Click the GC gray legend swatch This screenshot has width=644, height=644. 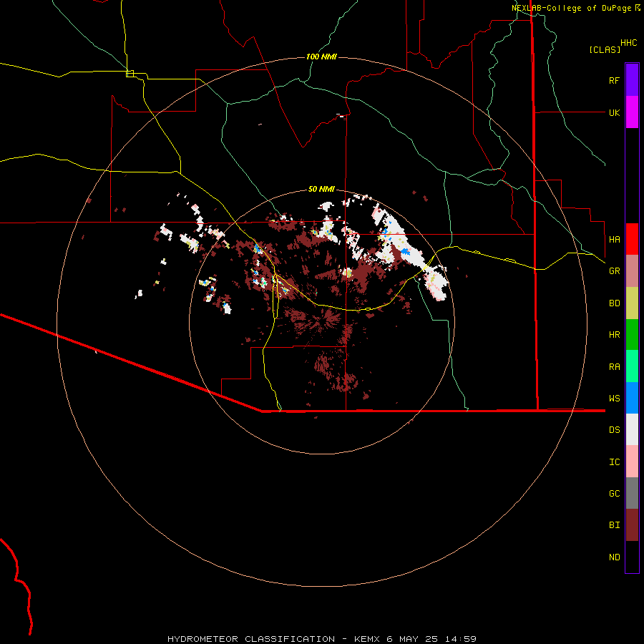(632, 493)
